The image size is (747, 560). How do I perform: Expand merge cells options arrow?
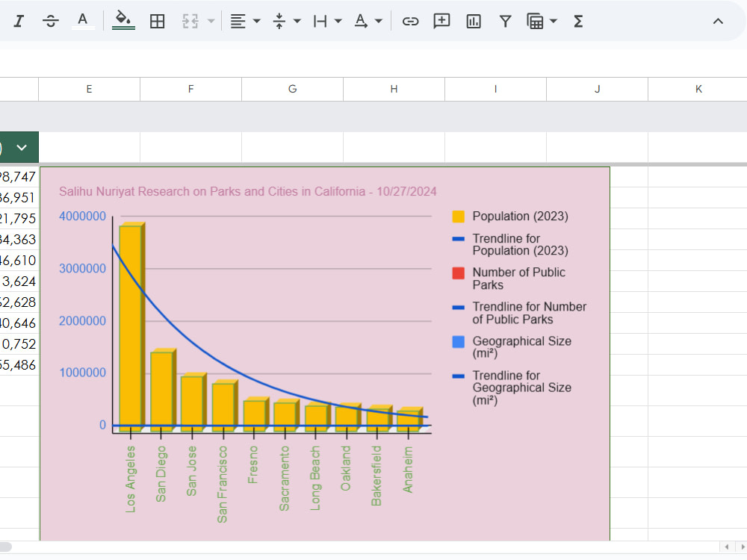tap(211, 21)
